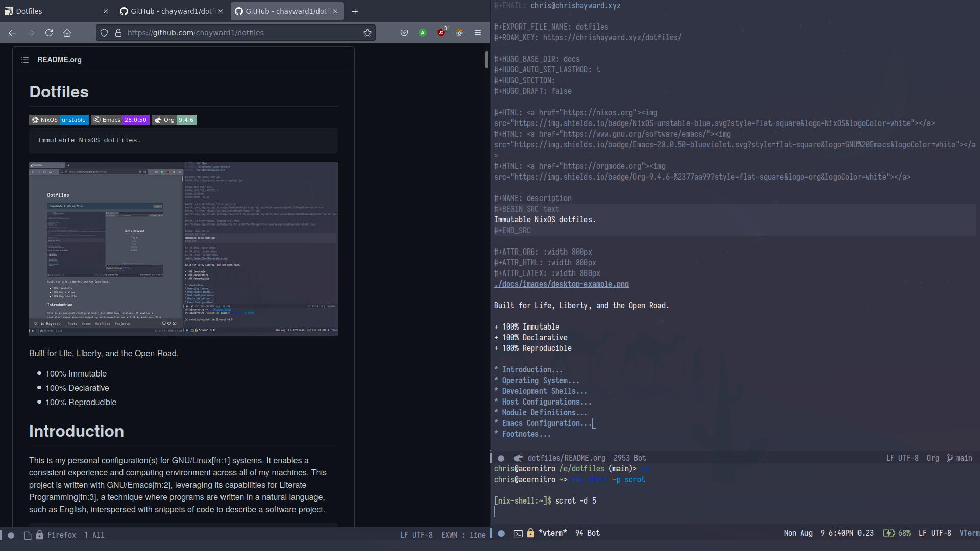Open the desktop example screenshot image

pos(183,248)
